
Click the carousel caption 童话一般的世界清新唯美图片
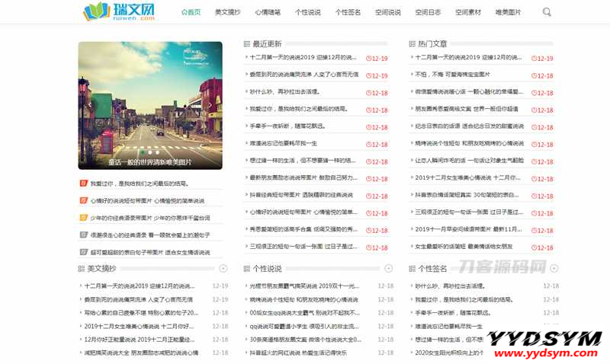(150, 161)
